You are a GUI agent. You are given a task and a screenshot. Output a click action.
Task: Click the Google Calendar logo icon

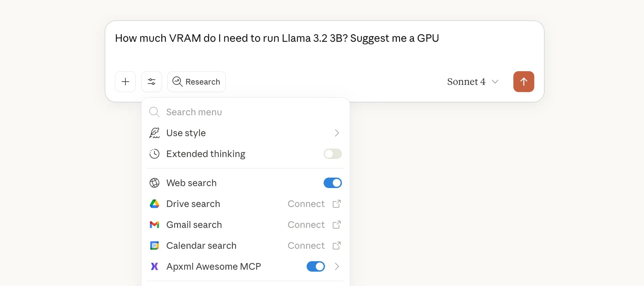click(x=154, y=246)
